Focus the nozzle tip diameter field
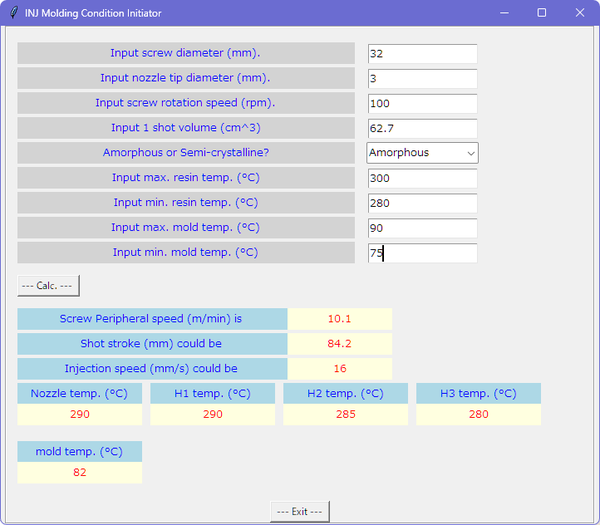The height and width of the screenshot is (525, 600). tap(422, 78)
